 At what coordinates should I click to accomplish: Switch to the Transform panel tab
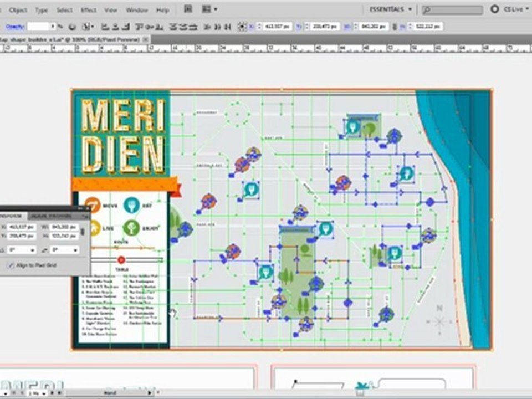[x=12, y=216]
